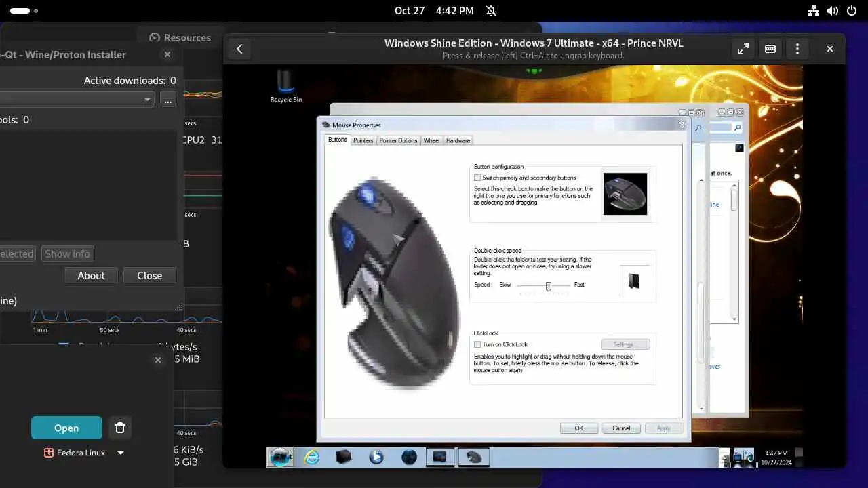Viewport: 868px width, 488px height.
Task: Click the ellipsis browse button
Action: click(x=168, y=100)
